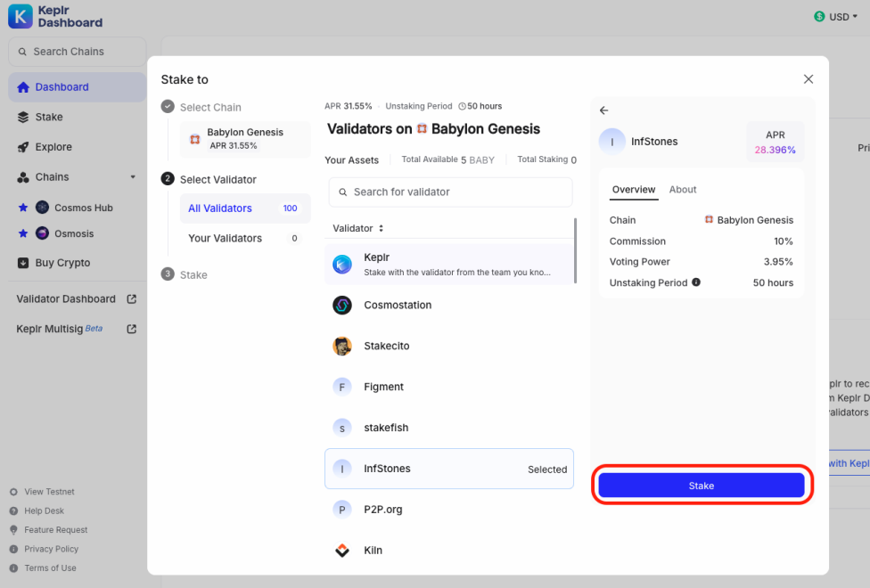Focus the Search for validator field

point(450,192)
